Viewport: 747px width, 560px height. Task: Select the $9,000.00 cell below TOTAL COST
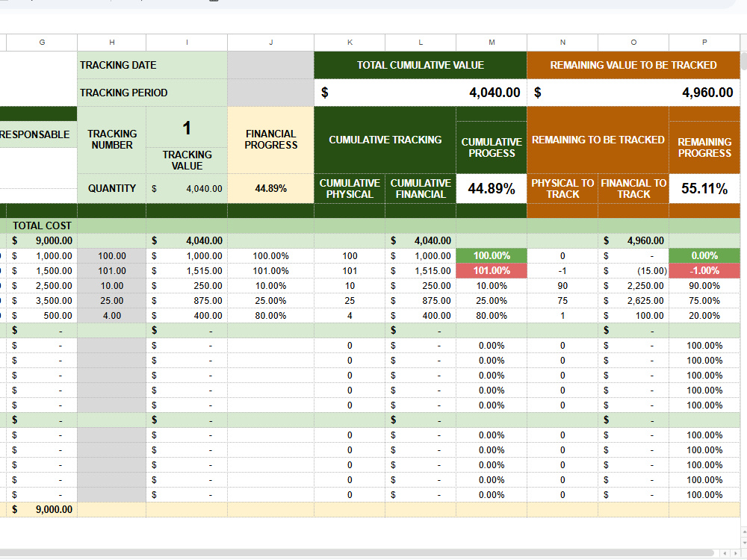click(x=42, y=241)
